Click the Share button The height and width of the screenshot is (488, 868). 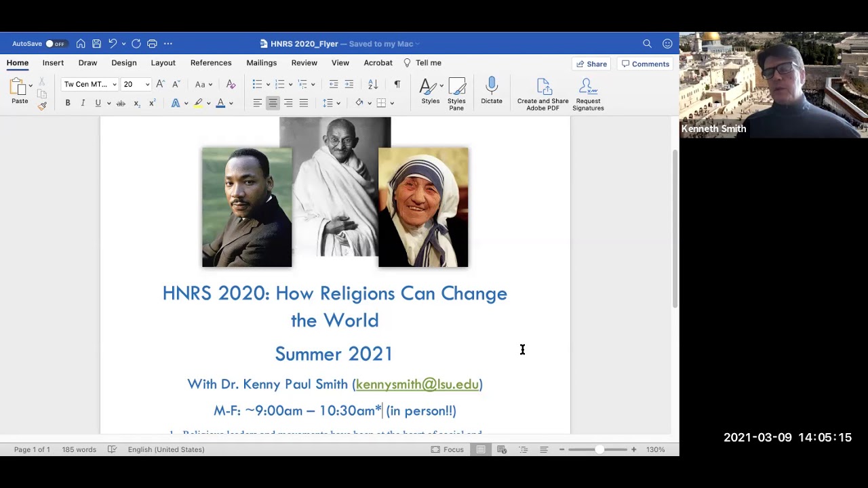591,64
